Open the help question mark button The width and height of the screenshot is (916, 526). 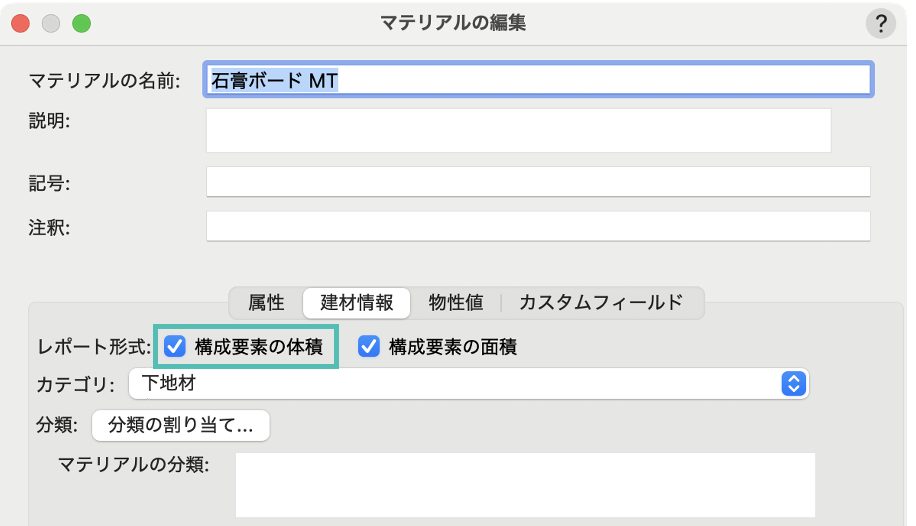pos(880,24)
